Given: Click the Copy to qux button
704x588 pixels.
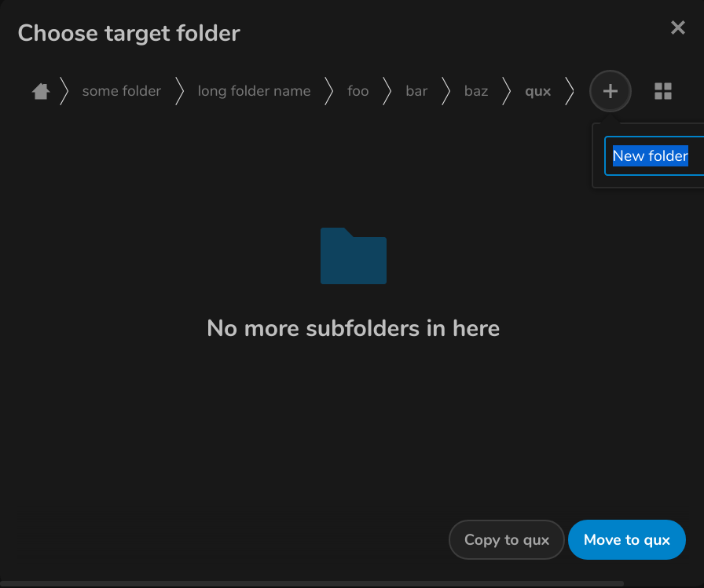Looking at the screenshot, I should (x=507, y=539).
